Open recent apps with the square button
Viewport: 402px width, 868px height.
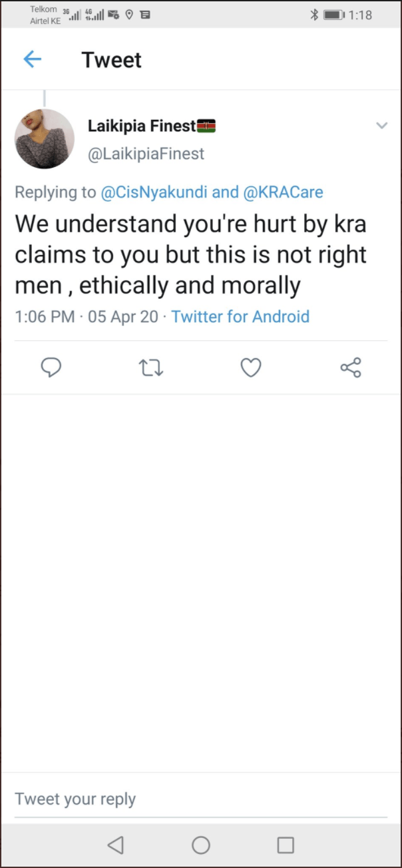pyautogui.click(x=286, y=845)
